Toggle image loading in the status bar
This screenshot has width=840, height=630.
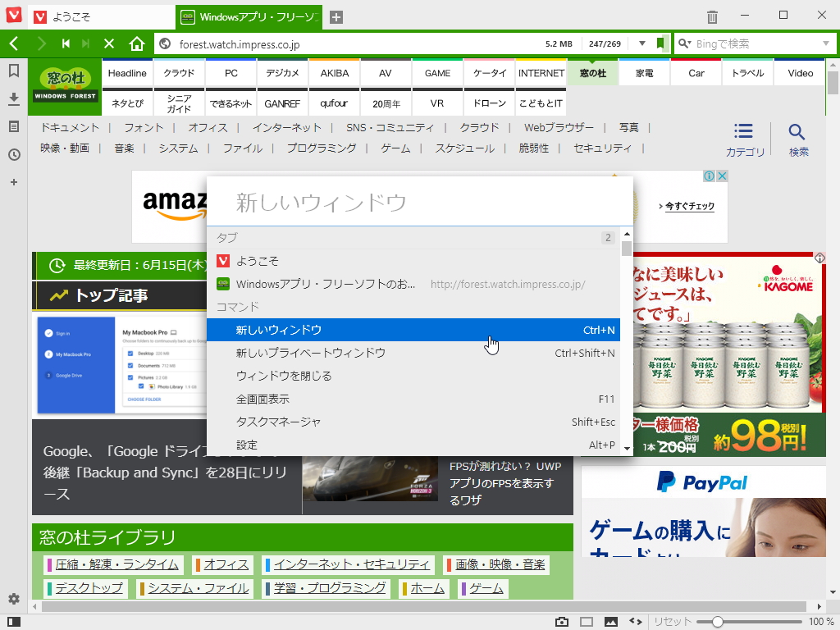(x=610, y=621)
